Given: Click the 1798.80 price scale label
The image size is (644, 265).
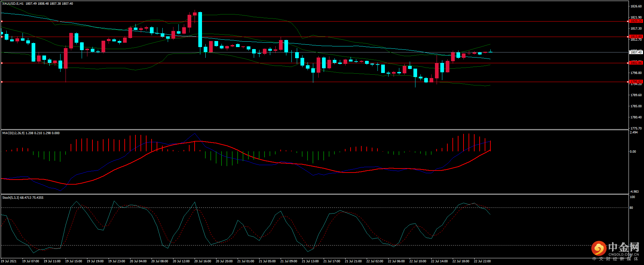Looking at the screenshot, I should 636,73.
